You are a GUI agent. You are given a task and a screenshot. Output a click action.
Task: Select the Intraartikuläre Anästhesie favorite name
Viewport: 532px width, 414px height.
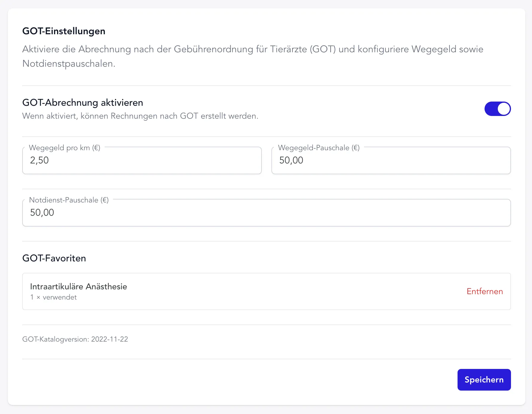pyautogui.click(x=79, y=287)
